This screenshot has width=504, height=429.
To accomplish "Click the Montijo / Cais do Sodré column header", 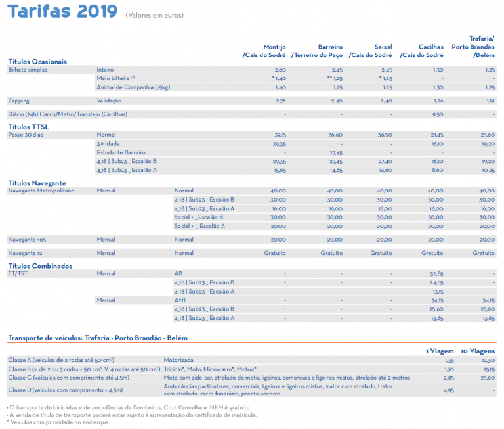I will (x=264, y=51).
